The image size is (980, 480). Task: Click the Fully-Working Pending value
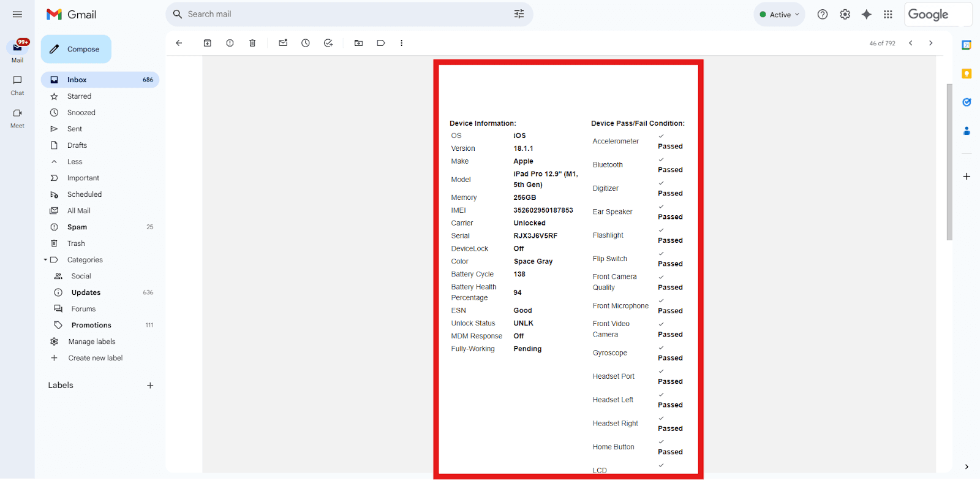[x=527, y=349]
